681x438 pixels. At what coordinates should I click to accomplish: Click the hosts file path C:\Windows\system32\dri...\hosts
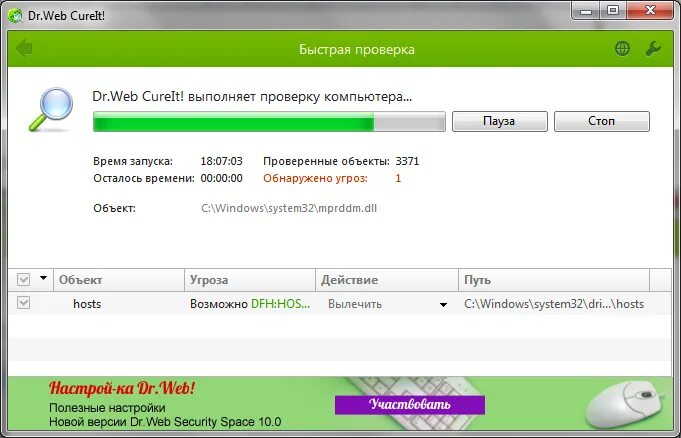click(554, 304)
